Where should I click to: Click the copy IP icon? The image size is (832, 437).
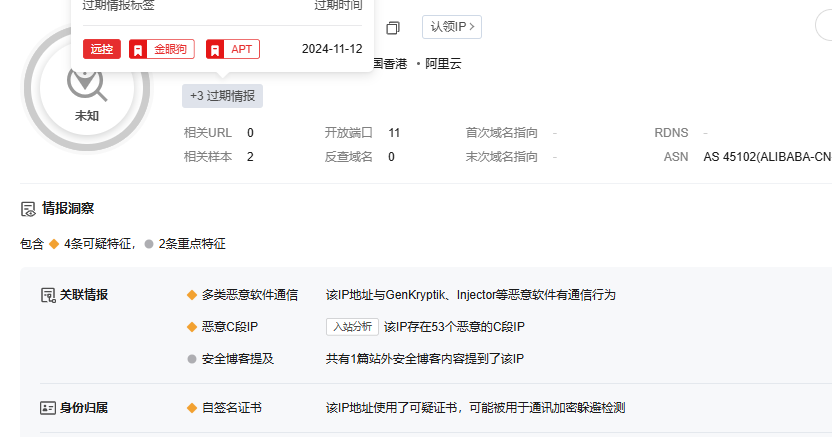393,27
